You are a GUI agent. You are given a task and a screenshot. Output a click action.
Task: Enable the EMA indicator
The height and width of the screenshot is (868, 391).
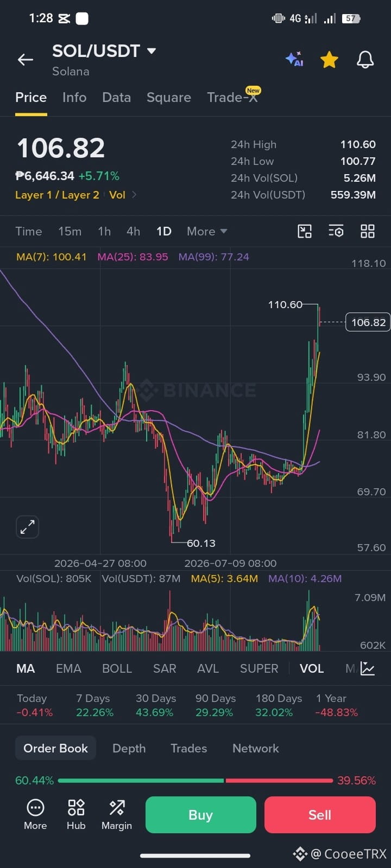[x=68, y=669]
